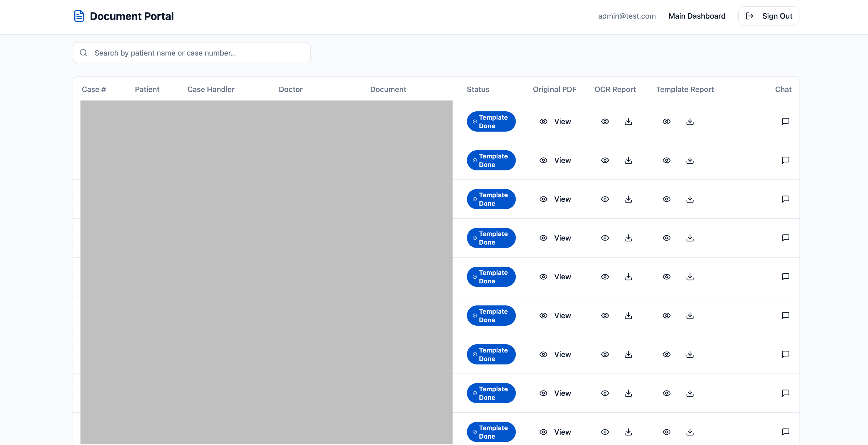
Task: Download the OCR report in the third row
Action: click(628, 199)
